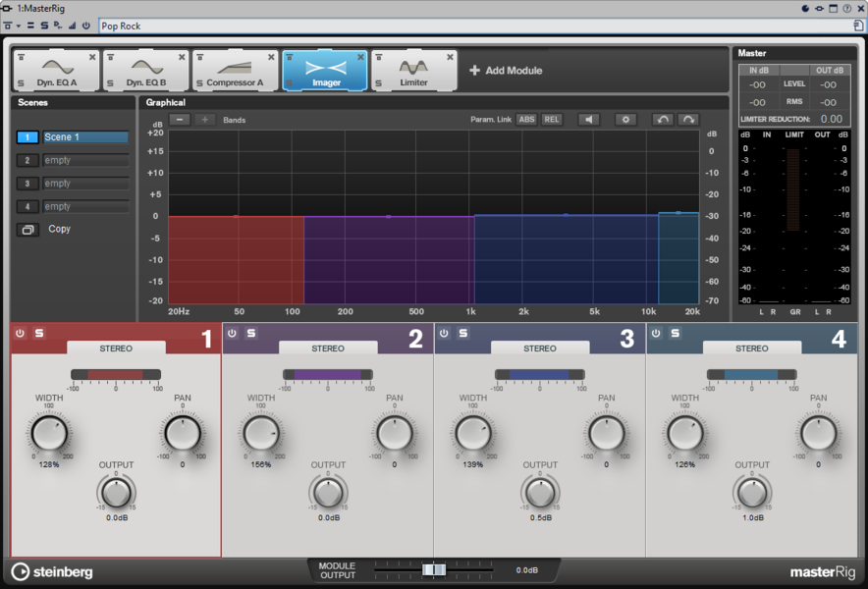The image size is (868, 589).
Task: Click band 4 OUTPUT knob
Action: click(752, 493)
